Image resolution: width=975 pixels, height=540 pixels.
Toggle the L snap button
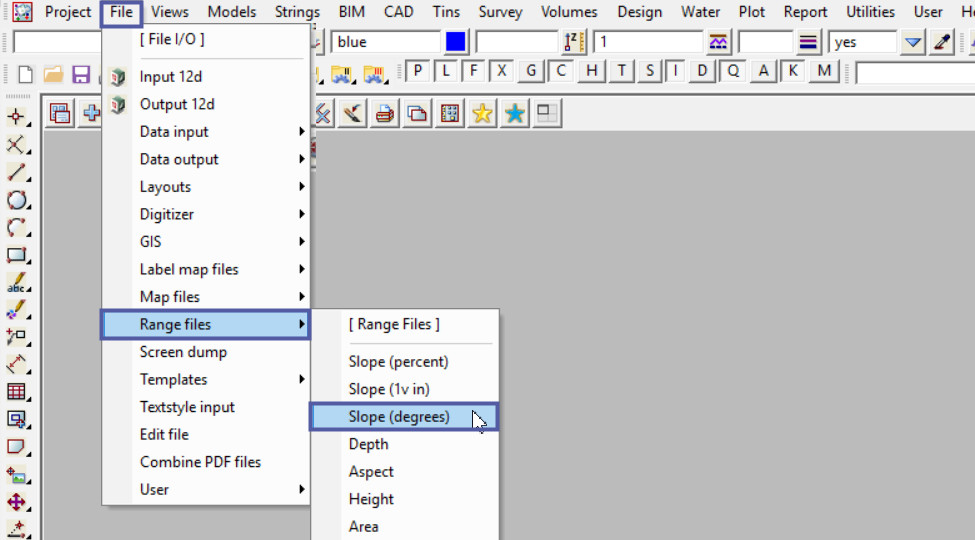[x=446, y=71]
